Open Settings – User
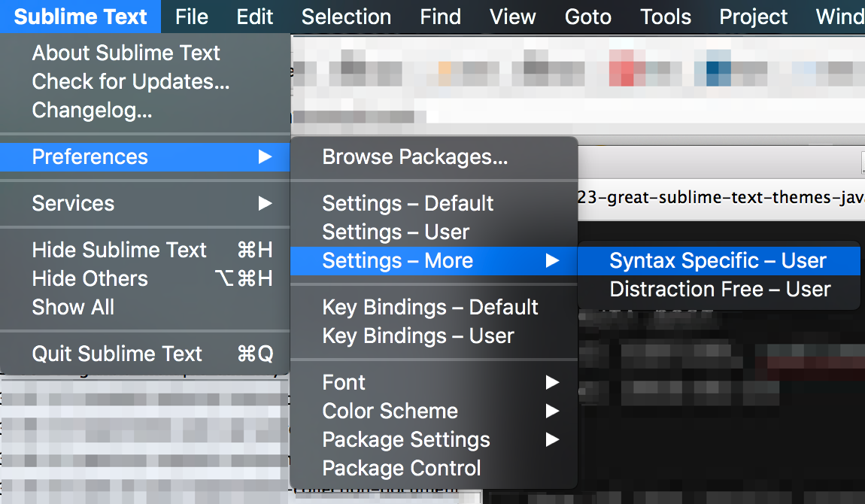Viewport: 865px width, 504px height. pyautogui.click(x=434, y=232)
